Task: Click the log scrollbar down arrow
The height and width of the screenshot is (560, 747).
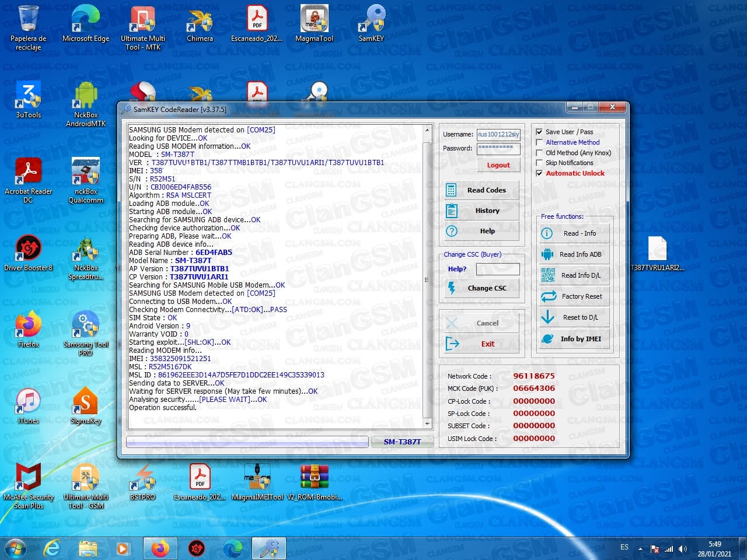Action: coord(427,423)
